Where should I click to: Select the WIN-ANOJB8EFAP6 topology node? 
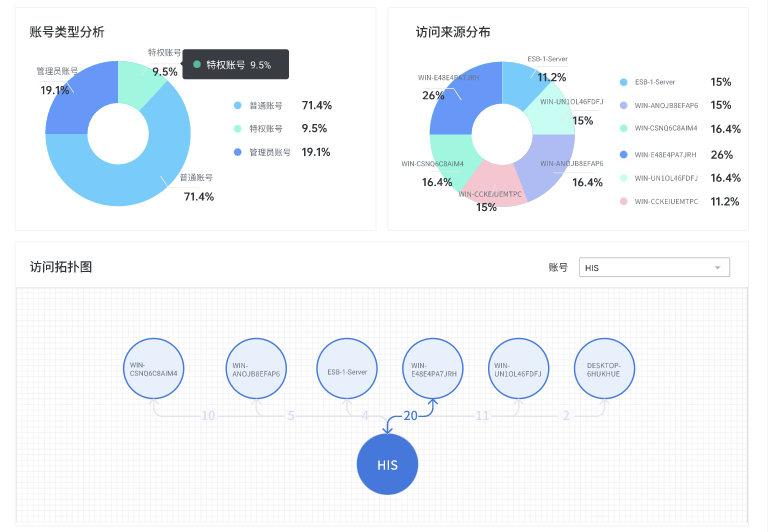pyautogui.click(x=256, y=368)
